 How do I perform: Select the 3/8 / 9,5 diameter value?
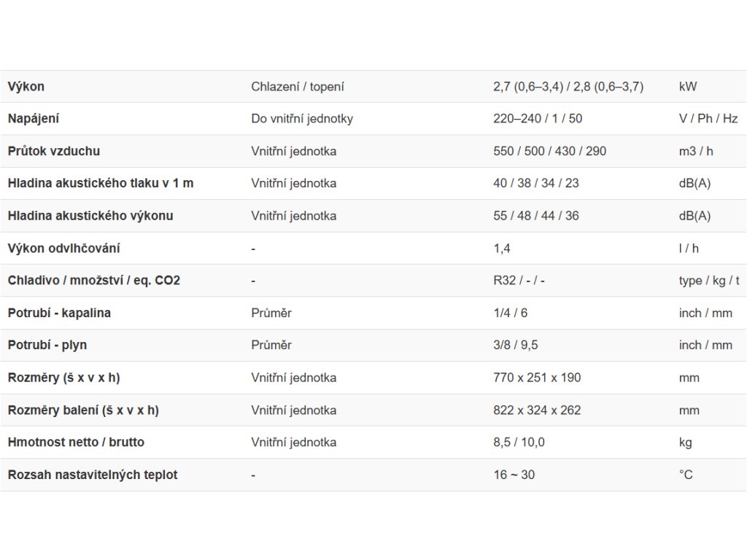coord(516,345)
